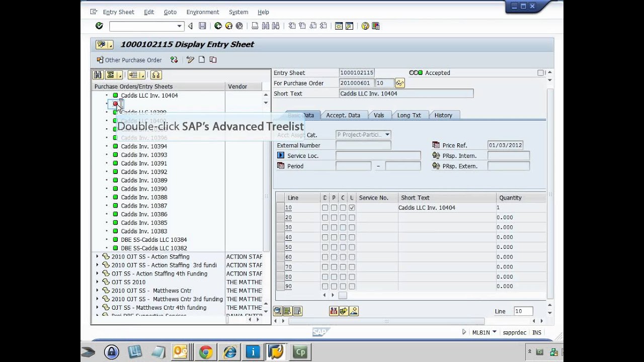The height and width of the screenshot is (362, 644).
Task: Click the Quantity column header
Action: pyautogui.click(x=521, y=198)
